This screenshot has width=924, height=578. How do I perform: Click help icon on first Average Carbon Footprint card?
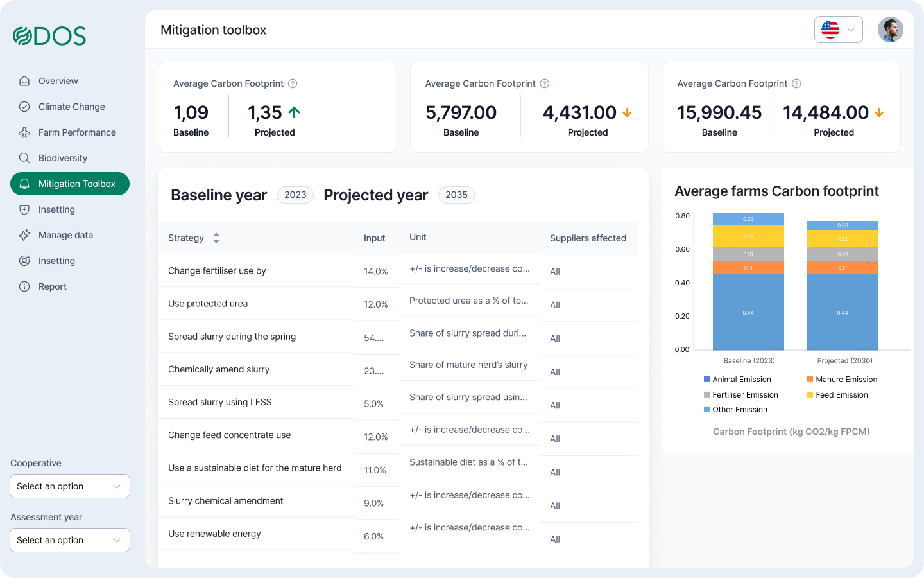293,83
